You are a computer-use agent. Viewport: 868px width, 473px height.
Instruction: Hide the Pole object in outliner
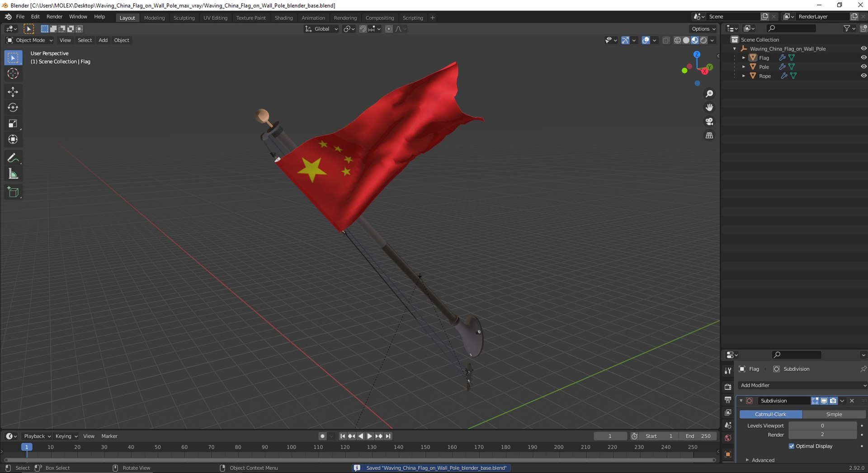[x=863, y=66]
